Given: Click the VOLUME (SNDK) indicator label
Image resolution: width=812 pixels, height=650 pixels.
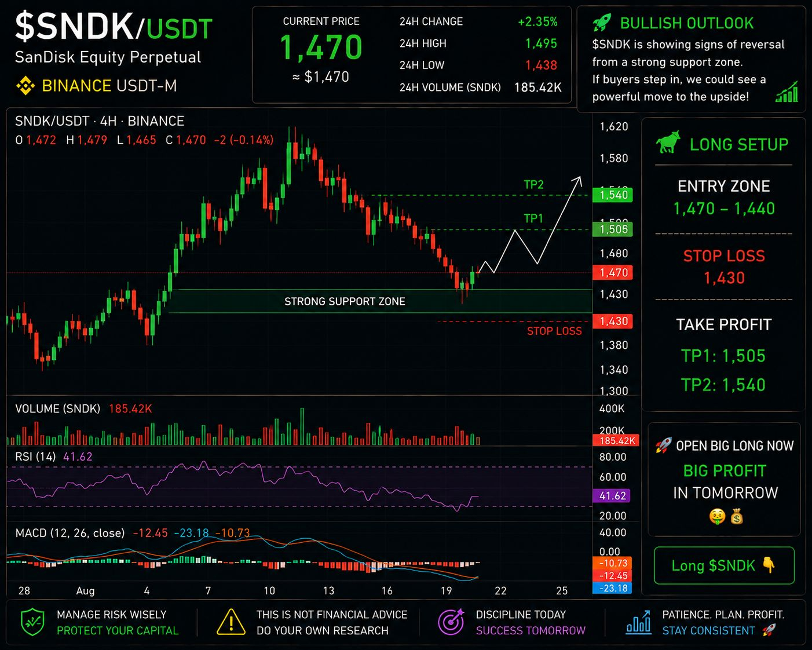Looking at the screenshot, I should (x=57, y=409).
